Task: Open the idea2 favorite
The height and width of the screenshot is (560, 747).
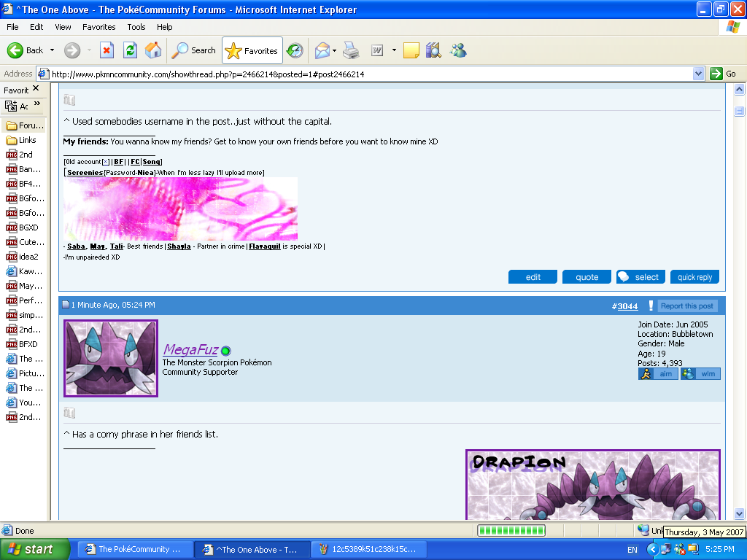Action: click(22, 257)
